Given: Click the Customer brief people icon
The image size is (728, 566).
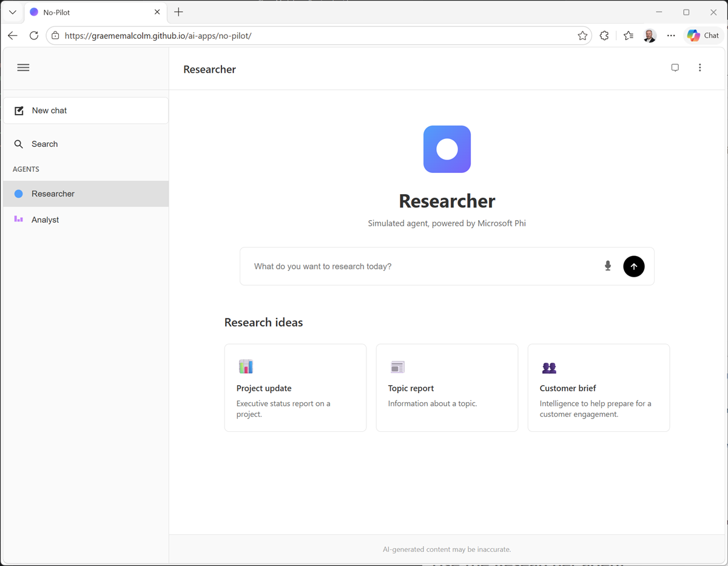Looking at the screenshot, I should coord(549,368).
